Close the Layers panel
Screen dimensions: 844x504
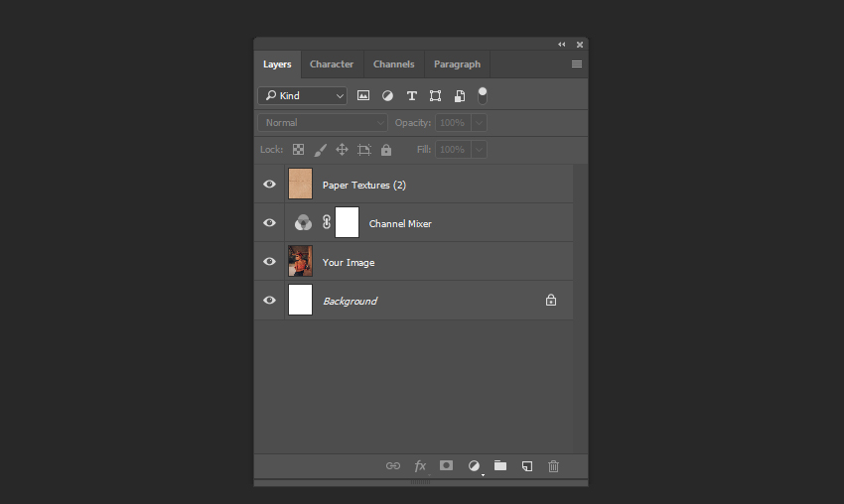(580, 45)
